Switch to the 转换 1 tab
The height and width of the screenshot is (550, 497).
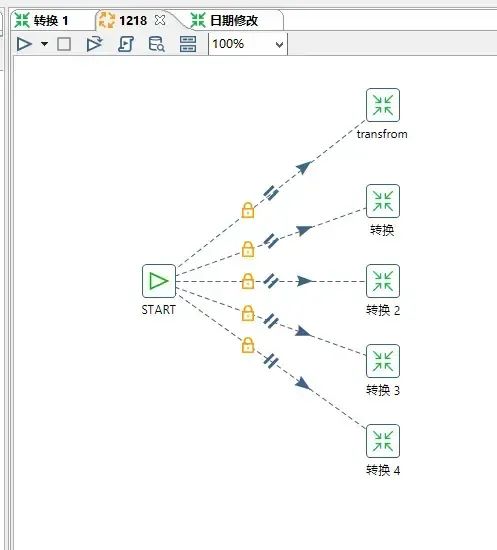41,20
